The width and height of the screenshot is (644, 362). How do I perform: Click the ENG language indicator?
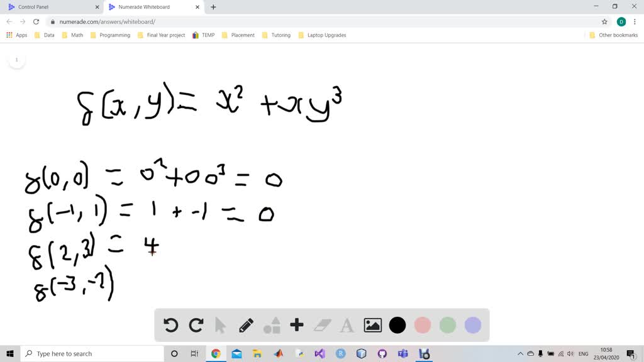pyautogui.click(x=583, y=353)
